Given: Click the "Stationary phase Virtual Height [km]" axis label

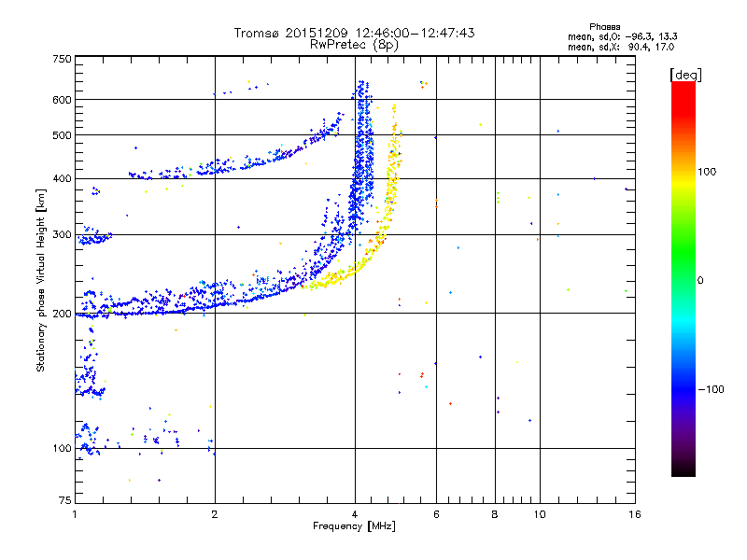Looking at the screenshot, I should pyautogui.click(x=41, y=280).
